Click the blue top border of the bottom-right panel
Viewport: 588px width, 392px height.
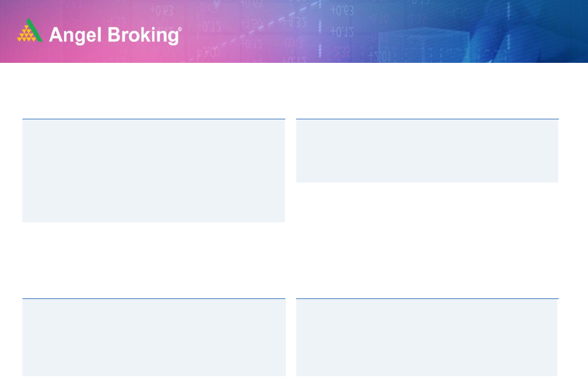(x=427, y=298)
